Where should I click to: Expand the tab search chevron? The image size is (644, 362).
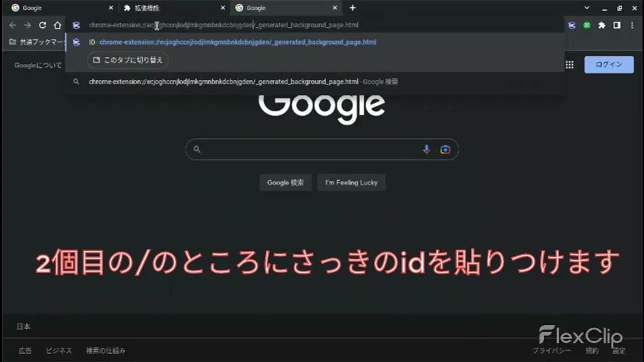[x=587, y=8]
